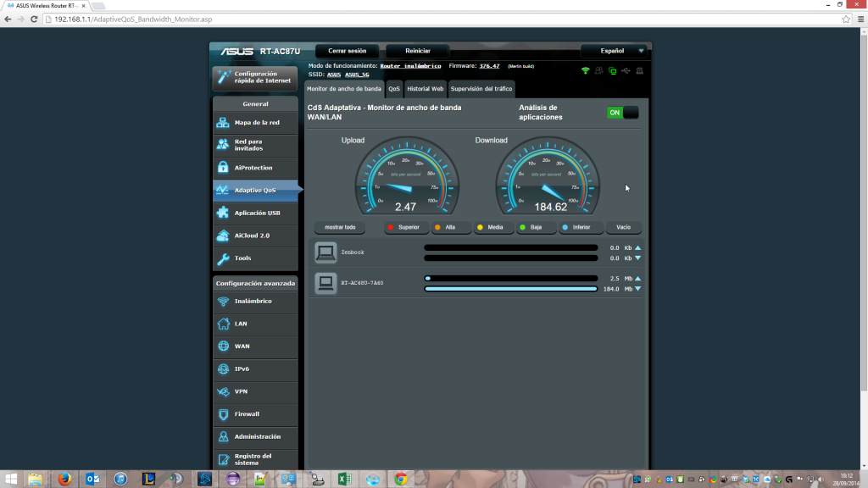Switch to Monitor de ancho de banda tab
This screenshot has height=488, width=868.
(x=344, y=88)
